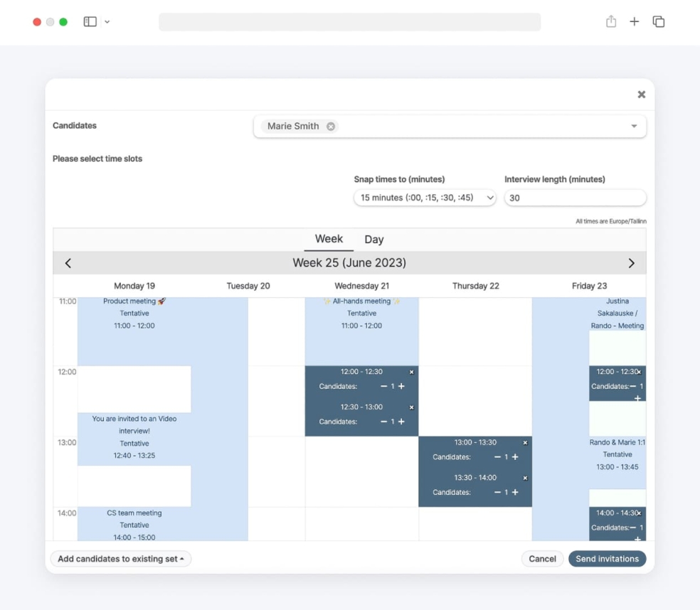
Task: Open Add candidates to existing set menu
Action: 121,559
